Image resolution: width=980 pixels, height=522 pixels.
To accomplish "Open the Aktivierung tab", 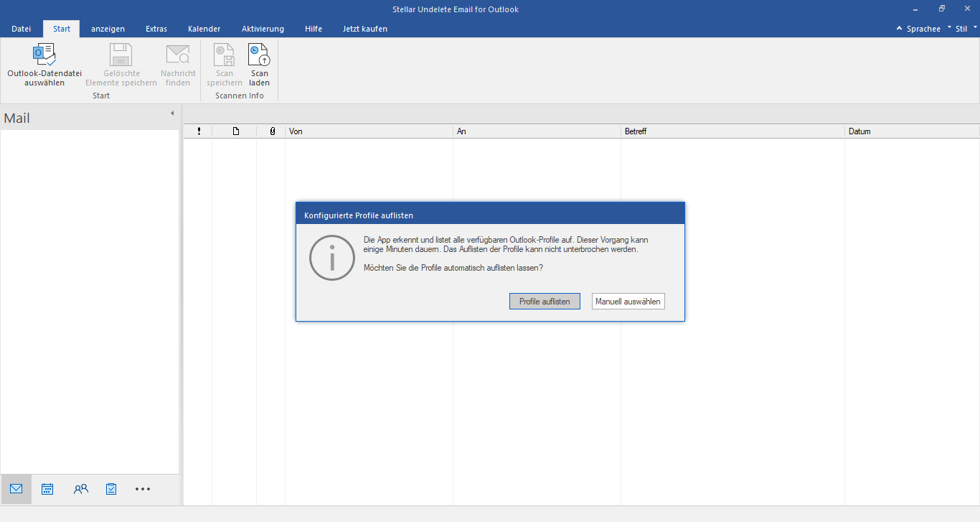I will (263, 29).
